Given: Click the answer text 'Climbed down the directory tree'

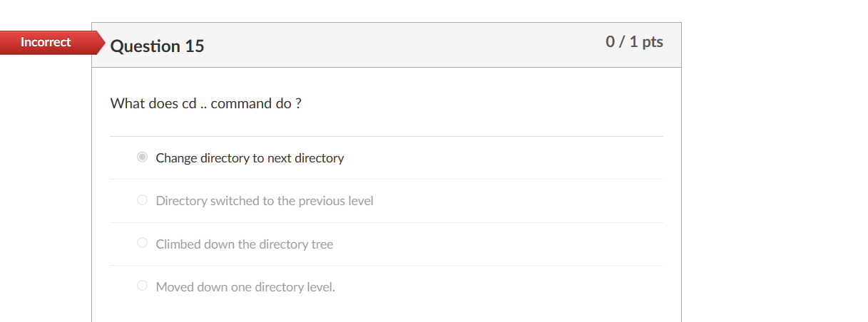Looking at the screenshot, I should point(245,244).
